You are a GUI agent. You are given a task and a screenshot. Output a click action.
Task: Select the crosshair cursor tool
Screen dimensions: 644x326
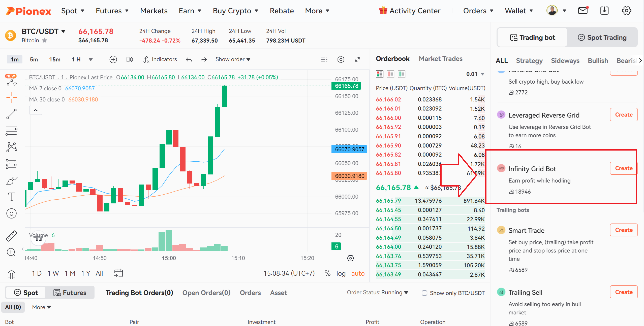[x=12, y=97]
